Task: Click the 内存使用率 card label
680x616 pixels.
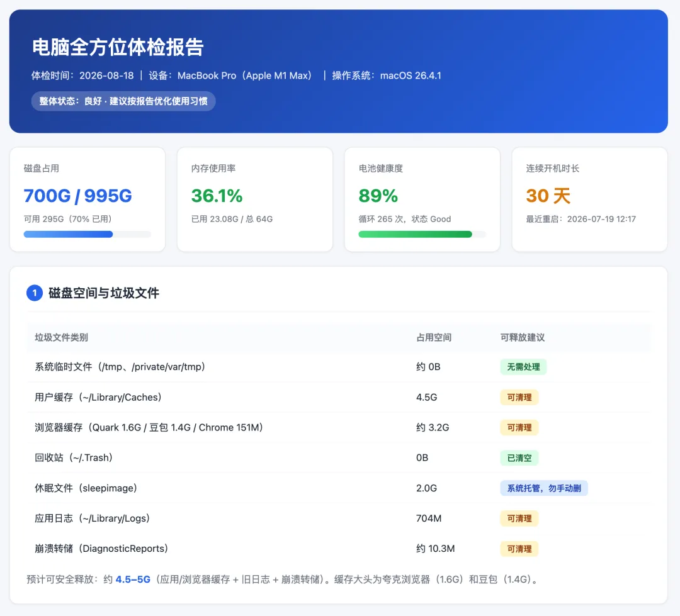Action: [213, 168]
